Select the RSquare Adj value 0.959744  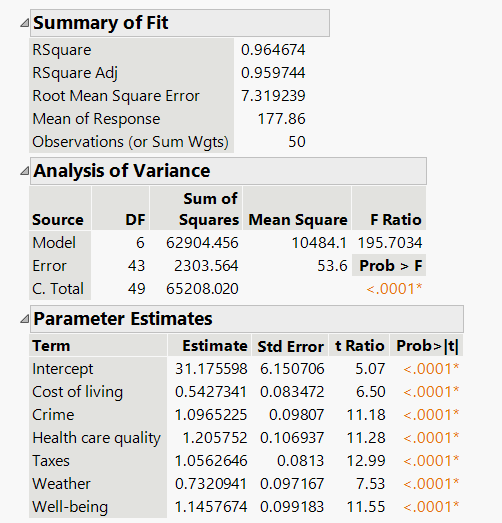273,73
